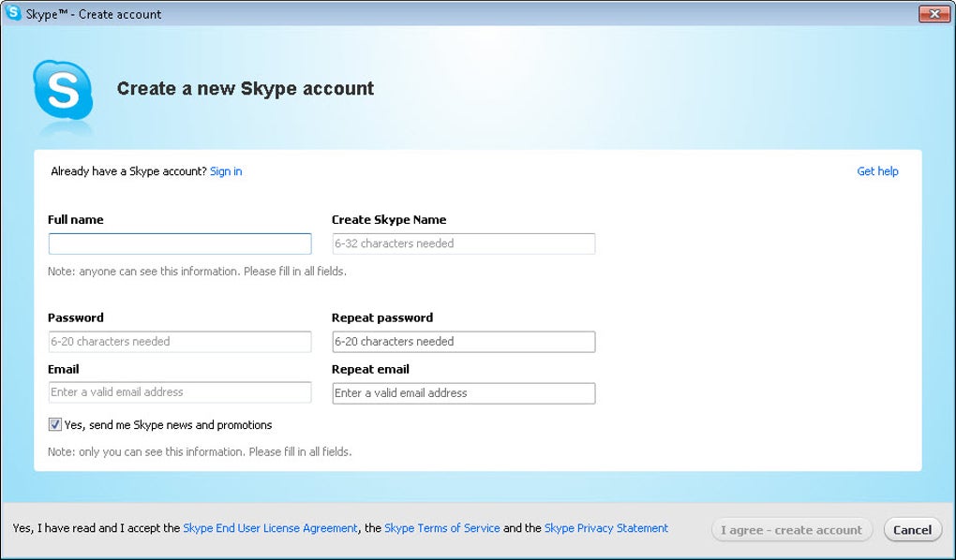
Task: Click I agree - create account button
Action: pyautogui.click(x=791, y=530)
